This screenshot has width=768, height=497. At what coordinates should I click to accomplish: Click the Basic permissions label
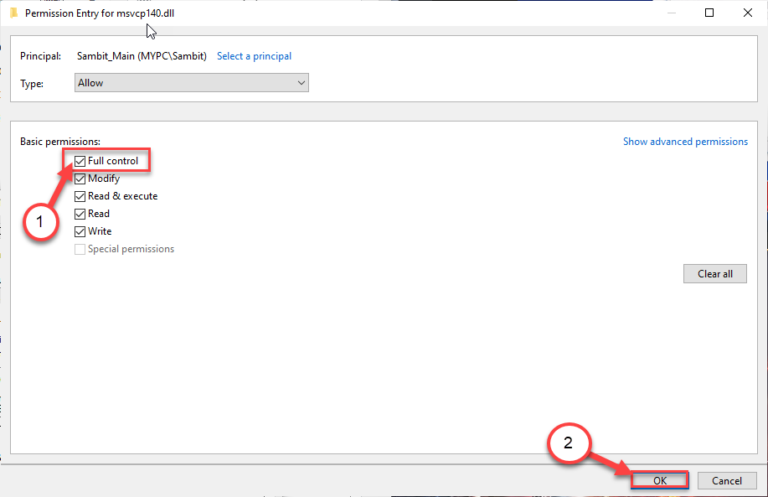pos(60,142)
